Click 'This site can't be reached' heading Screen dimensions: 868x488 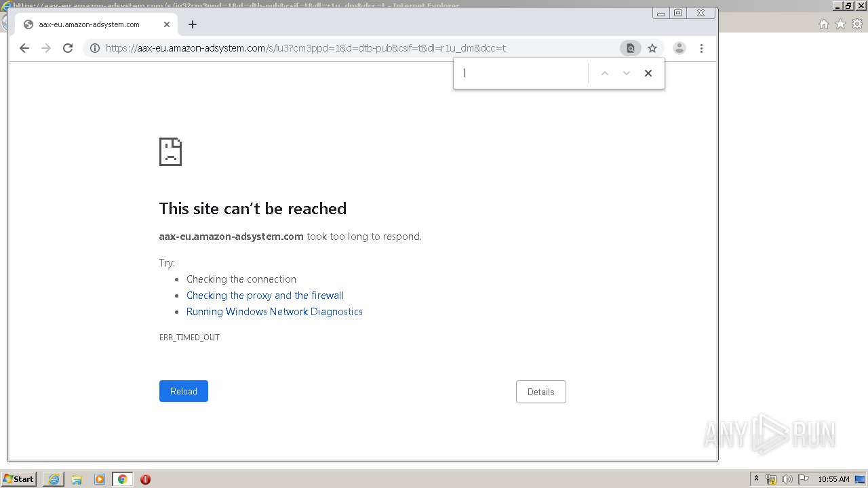coord(253,209)
